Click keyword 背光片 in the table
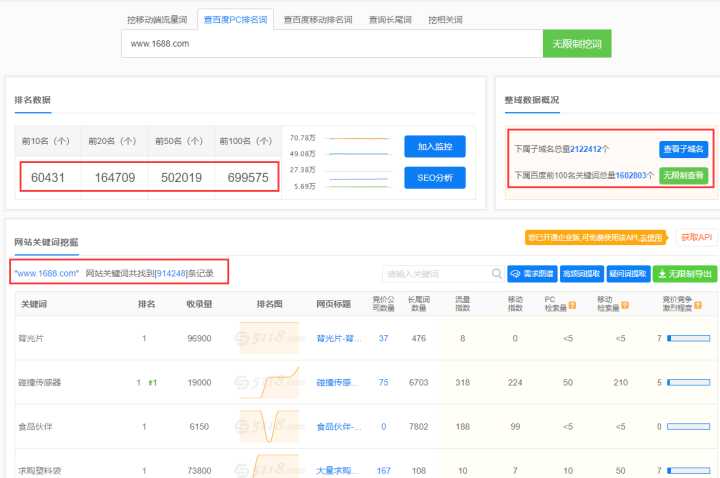This screenshot has width=720, height=478. pos(31,338)
